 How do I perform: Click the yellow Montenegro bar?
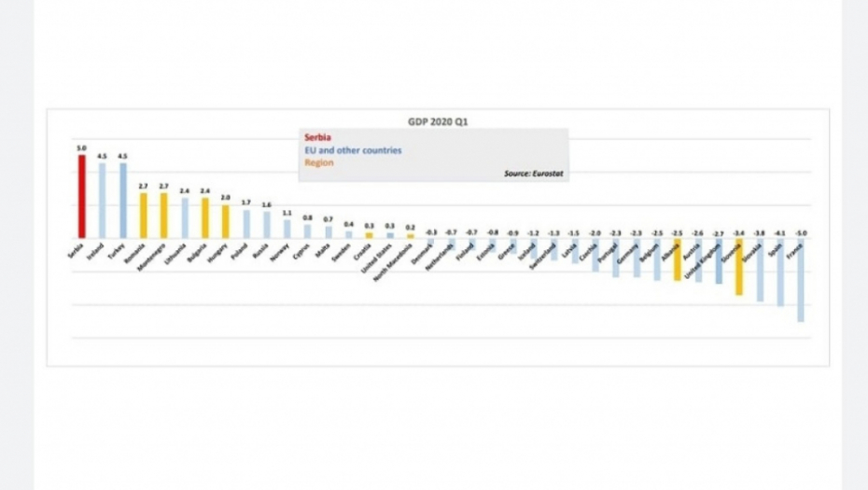[164, 215]
